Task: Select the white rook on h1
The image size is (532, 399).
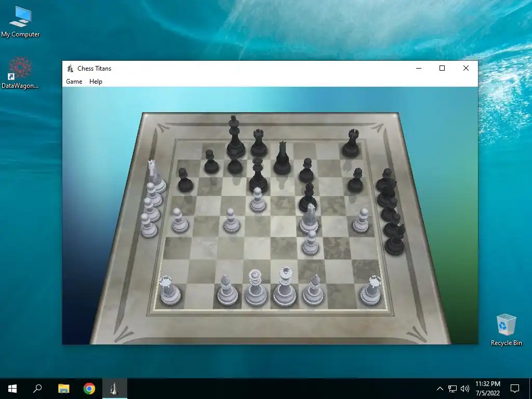Action: 371,290
